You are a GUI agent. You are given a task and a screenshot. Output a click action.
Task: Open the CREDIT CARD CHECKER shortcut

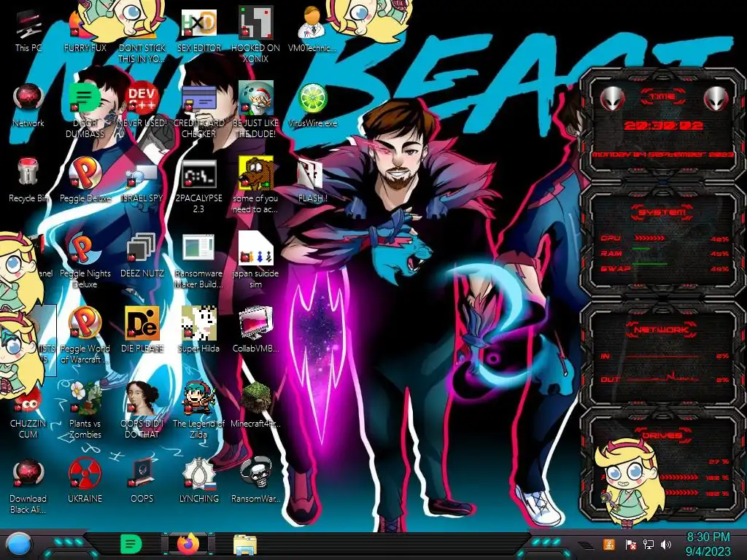pos(198,111)
